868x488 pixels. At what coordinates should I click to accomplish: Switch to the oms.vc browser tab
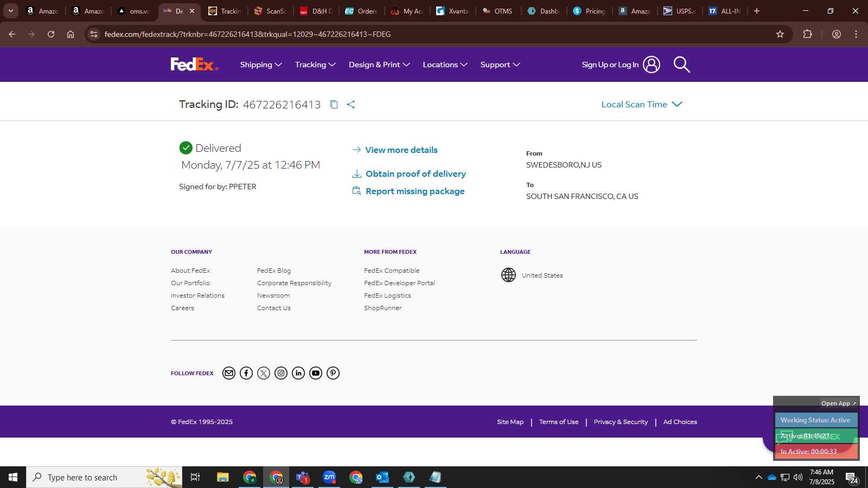[134, 11]
